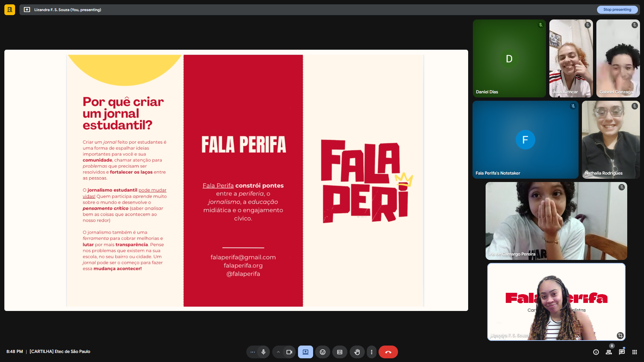
Task: Click the falaperifa@gmail.com text
Action: (243, 257)
